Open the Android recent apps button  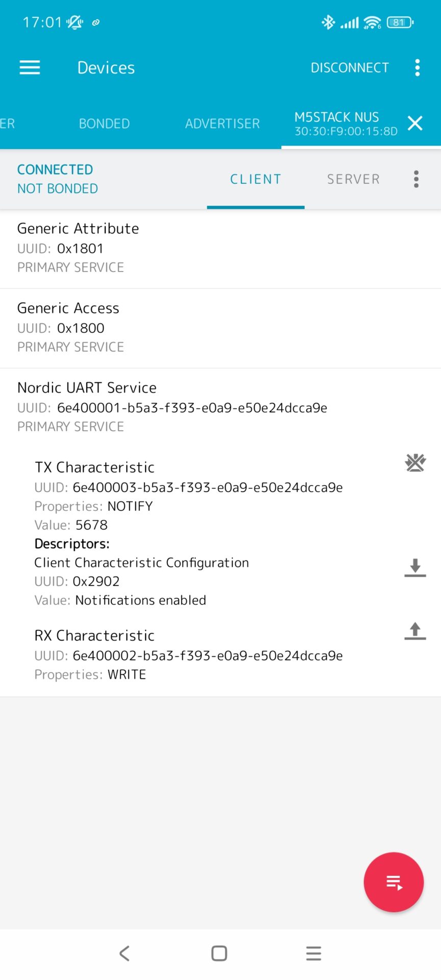coord(313,953)
